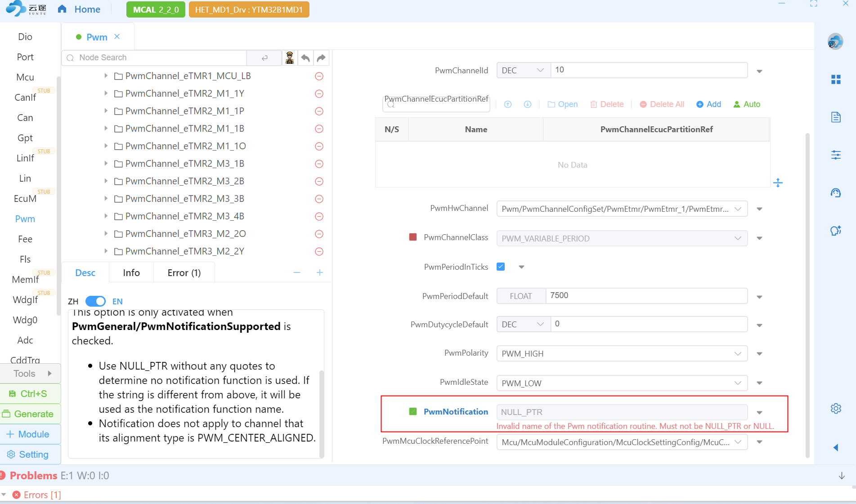This screenshot has height=504, width=856.
Task: Switch to the Error (1) tab
Action: tap(184, 273)
